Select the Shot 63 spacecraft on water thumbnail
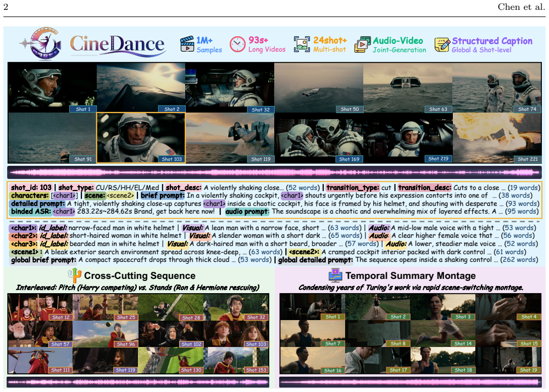This screenshot has height=392, width=549. [x=408, y=87]
